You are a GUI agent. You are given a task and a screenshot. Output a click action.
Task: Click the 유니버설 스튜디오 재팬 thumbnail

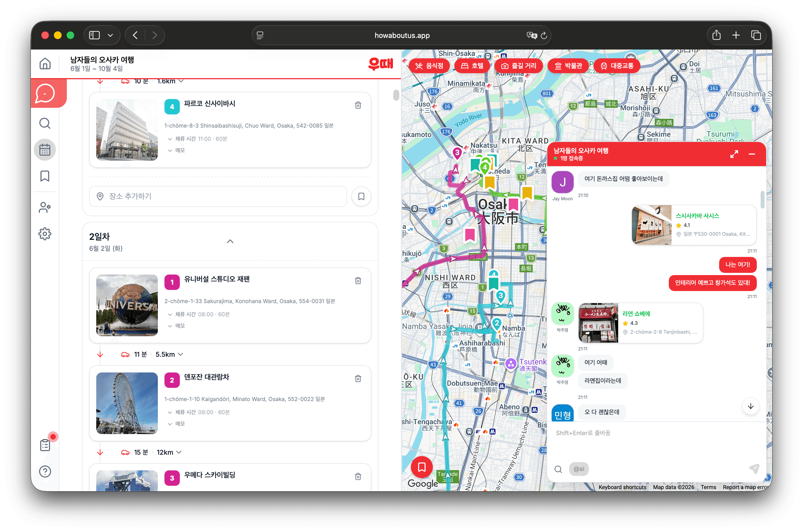click(x=127, y=305)
